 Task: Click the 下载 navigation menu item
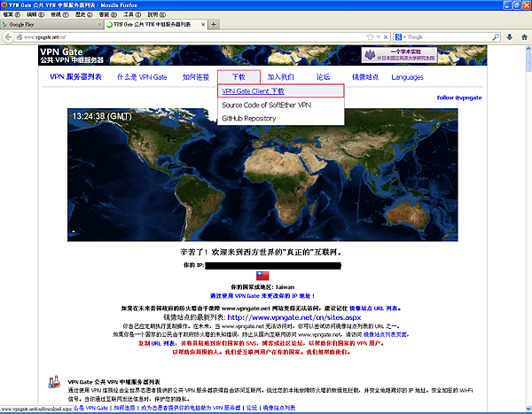coord(239,77)
